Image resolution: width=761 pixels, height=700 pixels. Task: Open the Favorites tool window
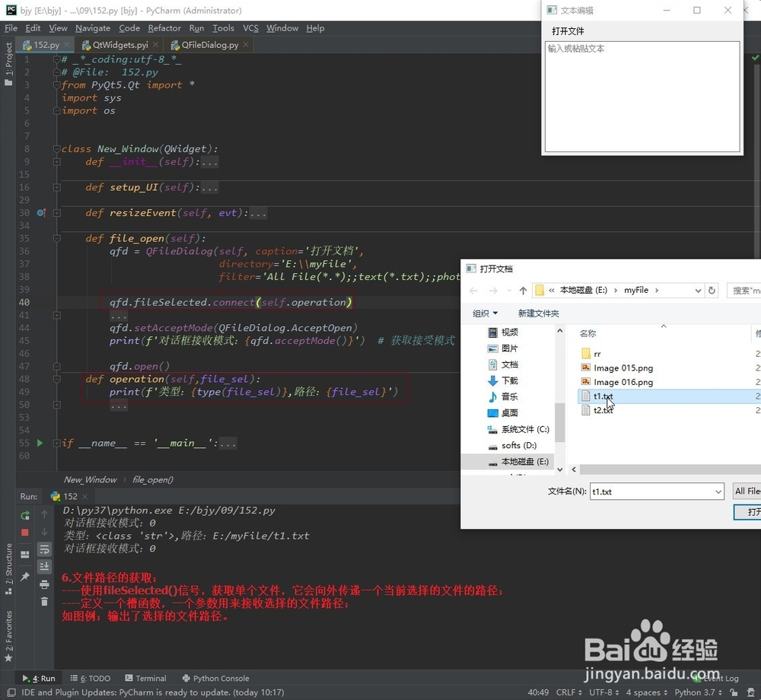point(8,635)
